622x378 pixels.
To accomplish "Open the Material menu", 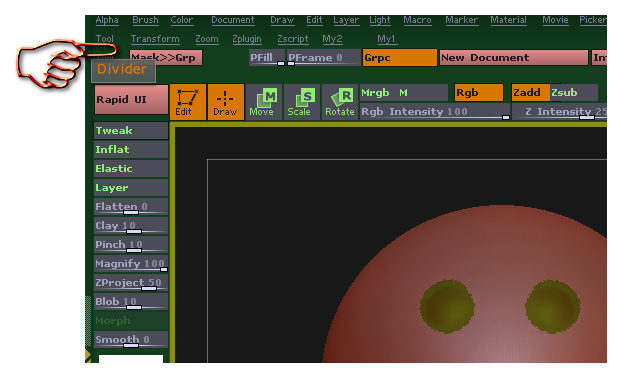I will click(x=508, y=20).
